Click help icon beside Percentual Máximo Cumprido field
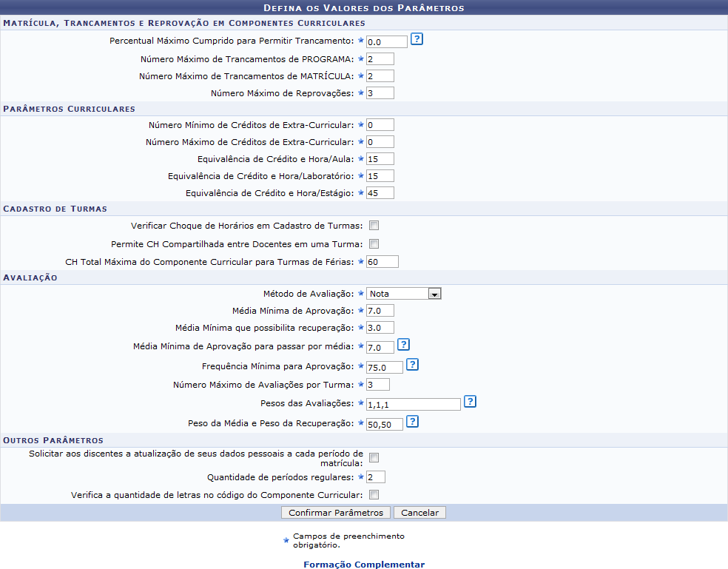Image resolution: width=728 pixels, height=569 pixels. 417,40
